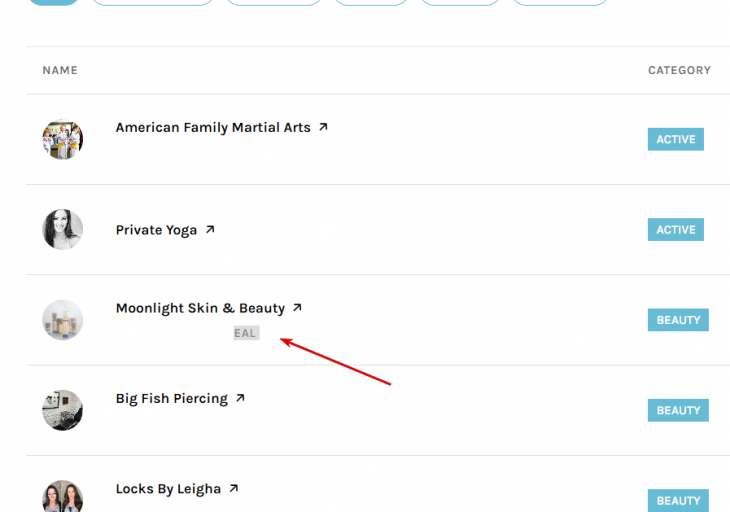Open the Locks By Leigha listing
730x512 pixels.
tap(168, 489)
